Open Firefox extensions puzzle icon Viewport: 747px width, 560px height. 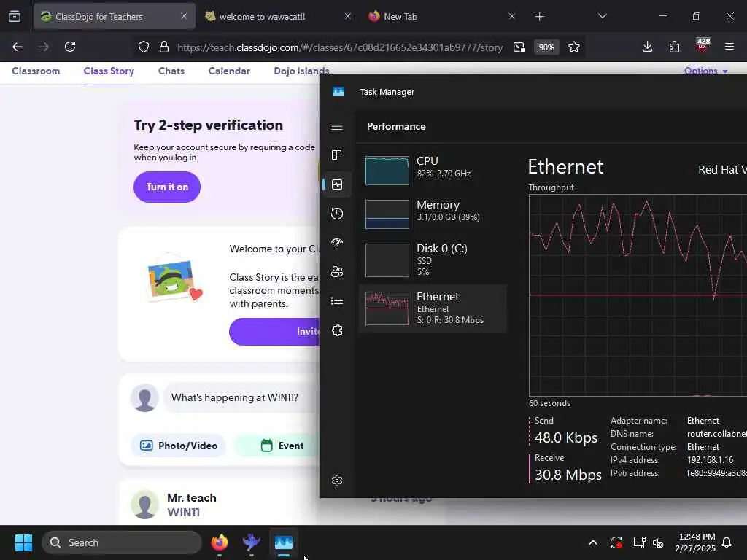[674, 47]
